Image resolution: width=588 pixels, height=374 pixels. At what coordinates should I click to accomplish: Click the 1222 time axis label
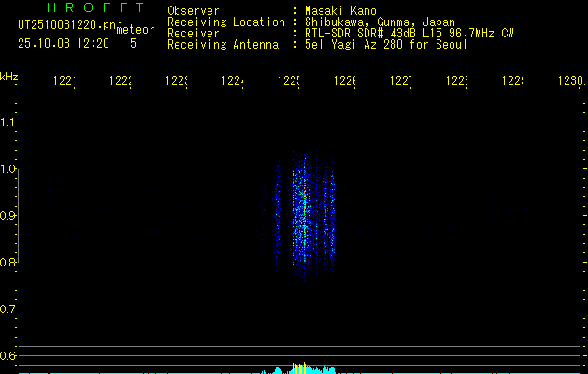[120, 81]
